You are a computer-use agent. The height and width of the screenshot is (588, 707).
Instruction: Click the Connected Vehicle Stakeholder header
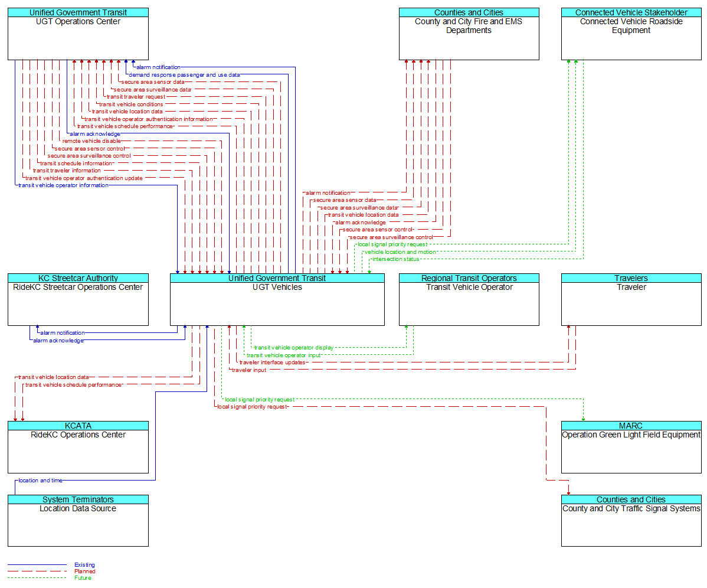tap(631, 12)
